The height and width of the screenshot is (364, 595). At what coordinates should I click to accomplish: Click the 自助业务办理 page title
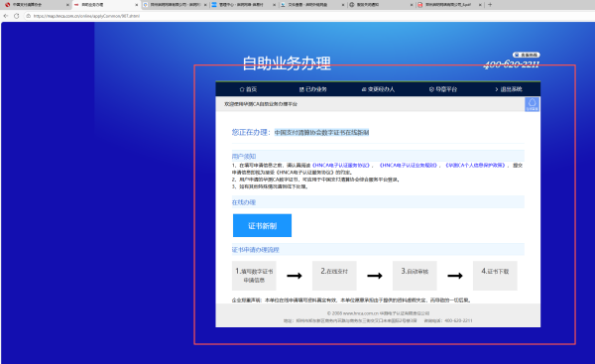coord(287,63)
